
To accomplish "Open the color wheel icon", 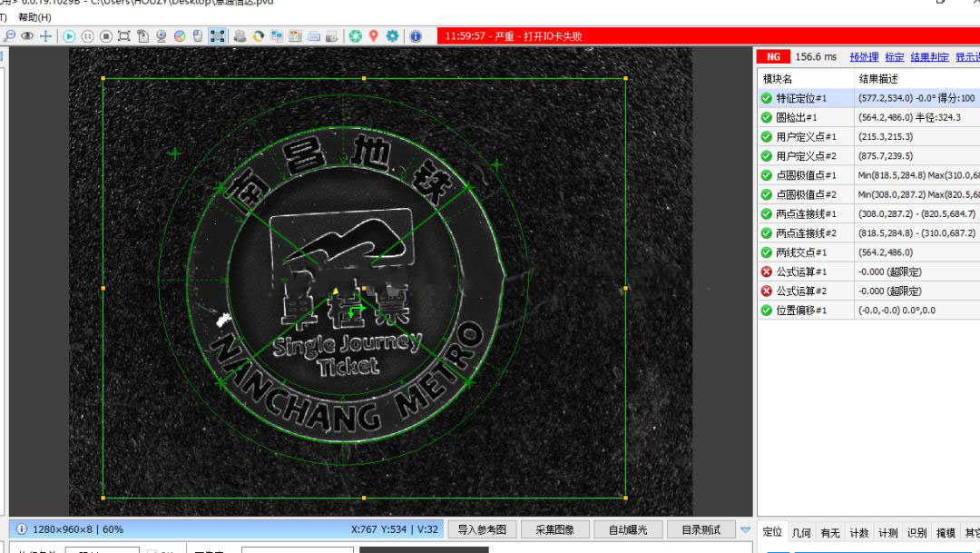I will pos(180,36).
